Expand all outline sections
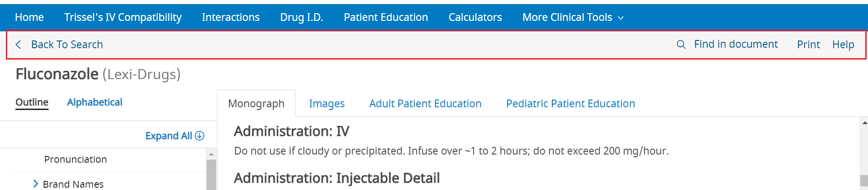This screenshot has height=190, width=868. [168, 136]
